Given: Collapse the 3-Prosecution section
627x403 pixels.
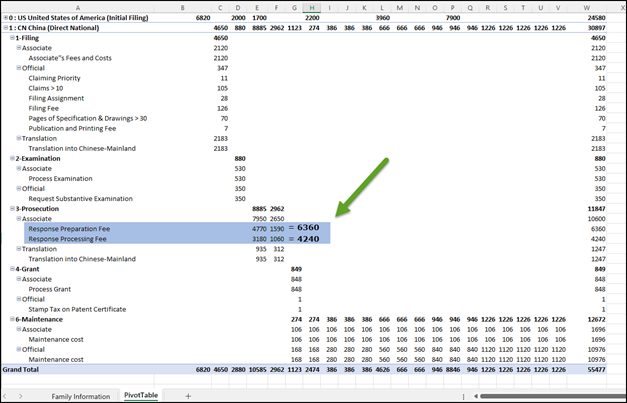Looking at the screenshot, I should pos(13,208).
